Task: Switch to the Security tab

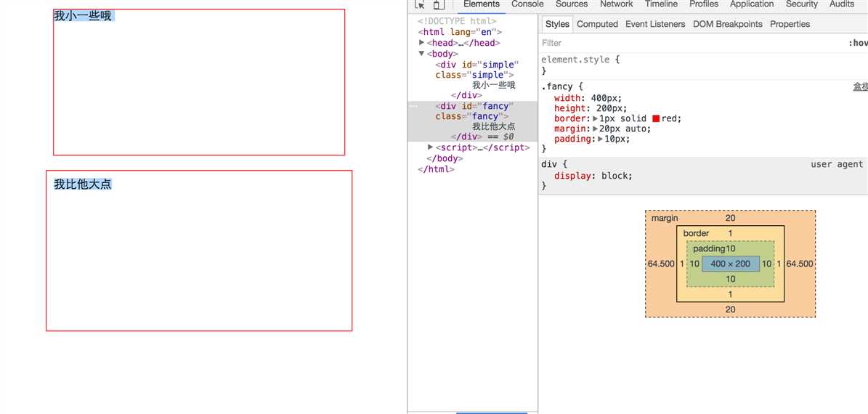Action: click(802, 4)
